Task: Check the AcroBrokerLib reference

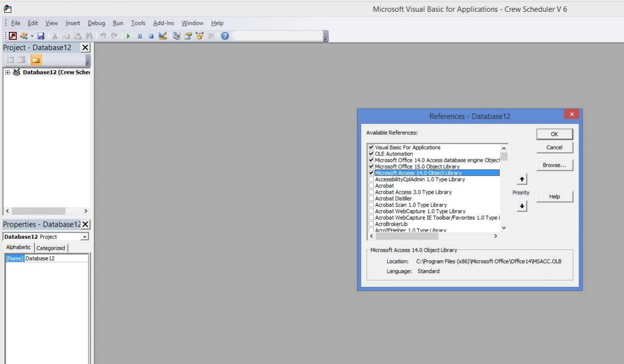Action: (371, 224)
